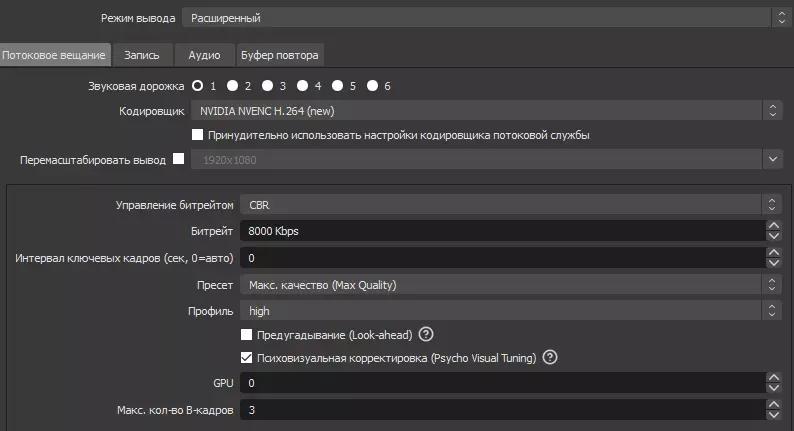Increase bitrate with the up arrow
This screenshot has height=431, width=794.
click(773, 226)
